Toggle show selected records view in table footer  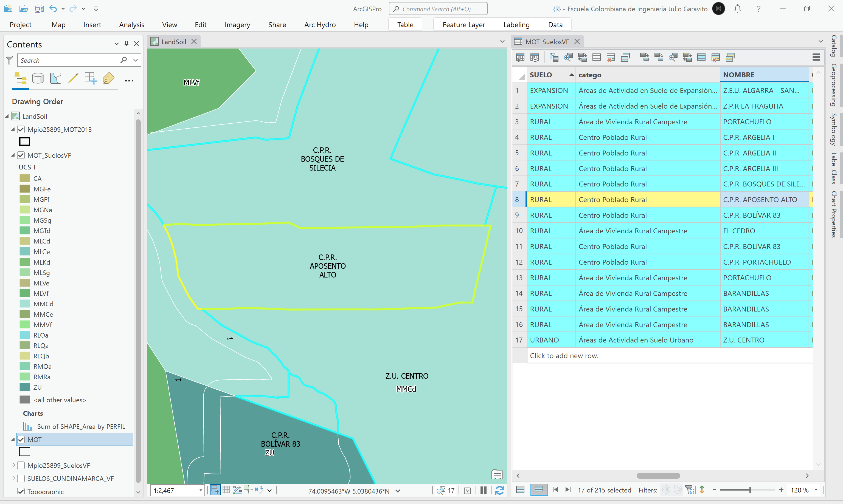click(539, 490)
